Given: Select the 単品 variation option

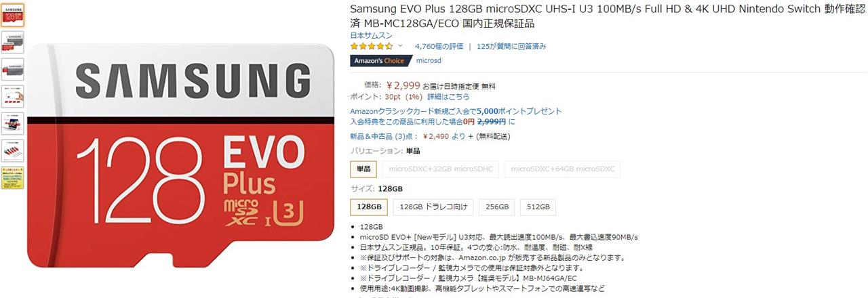Looking at the screenshot, I should (x=363, y=169).
